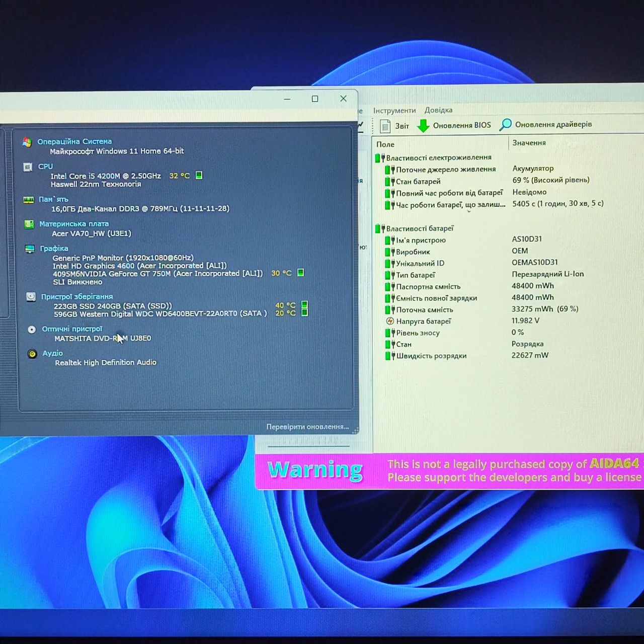
Task: Close the Speccy window
Action: 344,99
